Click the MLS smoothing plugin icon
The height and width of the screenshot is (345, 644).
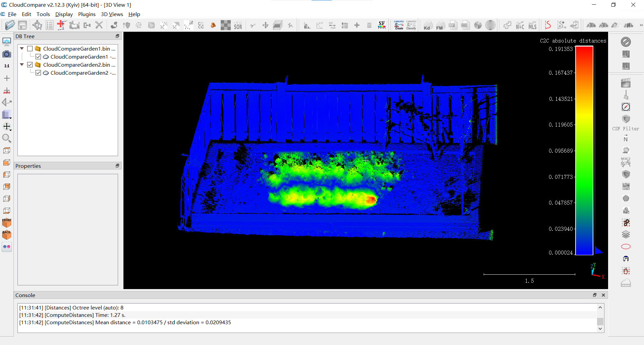click(533, 25)
